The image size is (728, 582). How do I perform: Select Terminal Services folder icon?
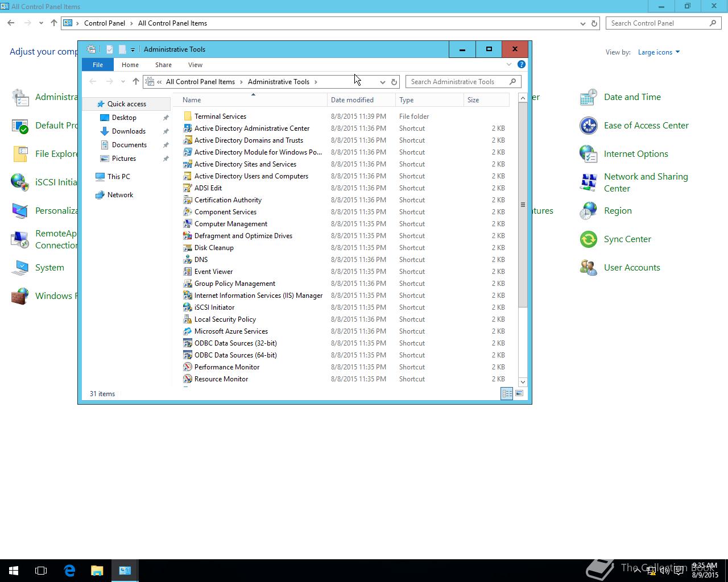[x=187, y=117]
